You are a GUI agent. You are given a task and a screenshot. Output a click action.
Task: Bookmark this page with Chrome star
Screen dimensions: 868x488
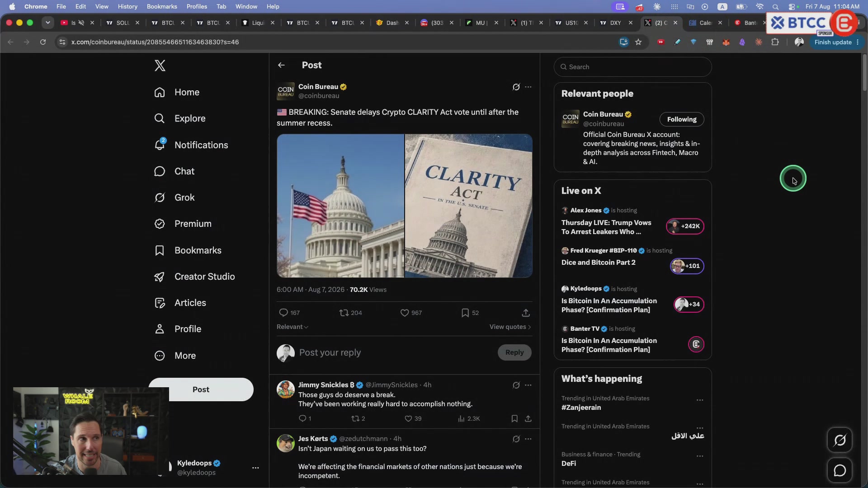pos(638,42)
